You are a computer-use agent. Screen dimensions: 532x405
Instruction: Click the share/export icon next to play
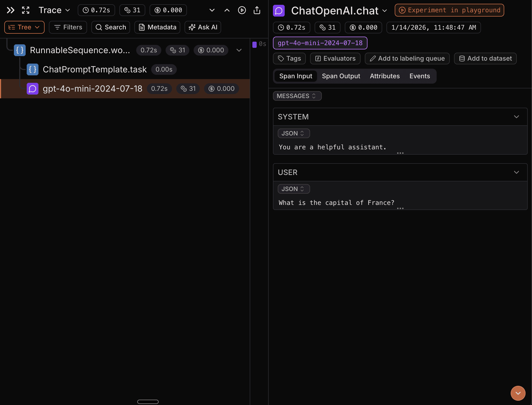[x=257, y=10]
